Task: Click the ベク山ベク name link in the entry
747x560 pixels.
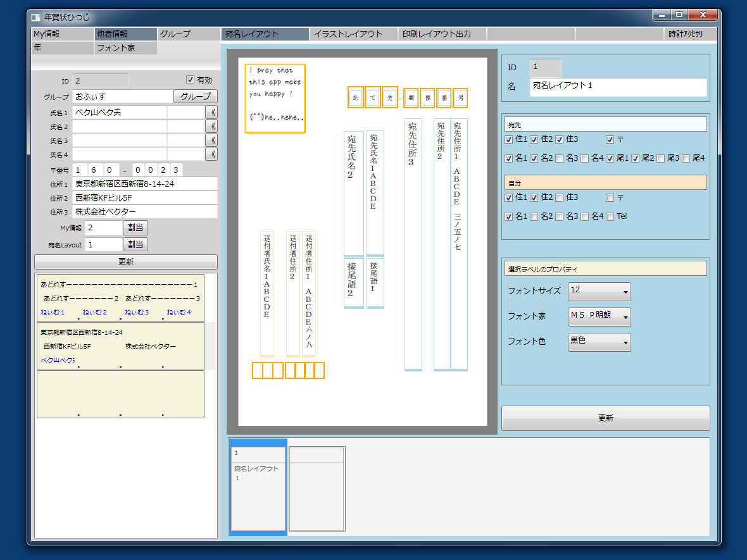Action: point(58,361)
